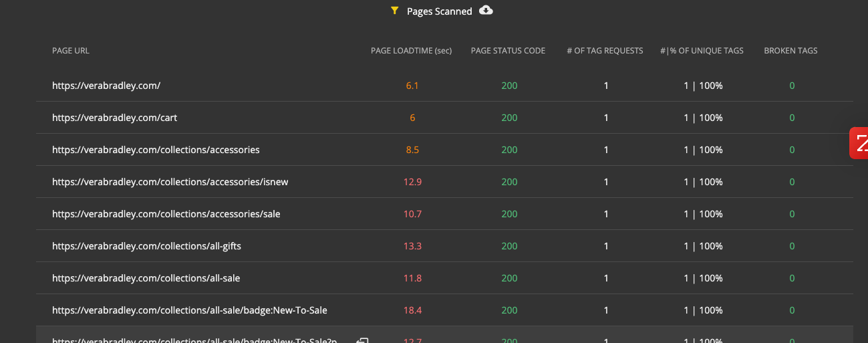Click the Page Status Code header
The image size is (868, 343).
tap(508, 51)
